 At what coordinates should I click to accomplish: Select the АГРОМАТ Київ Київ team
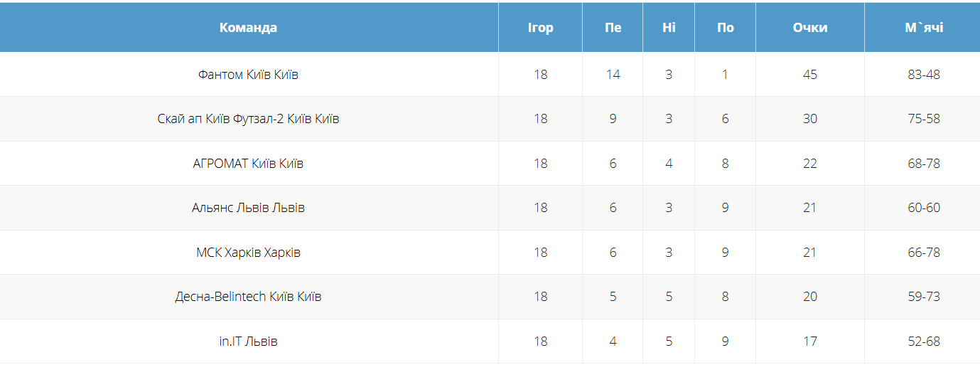(248, 164)
